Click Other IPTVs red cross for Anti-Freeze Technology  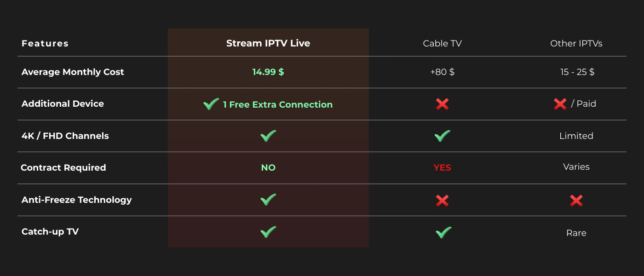[x=576, y=200]
